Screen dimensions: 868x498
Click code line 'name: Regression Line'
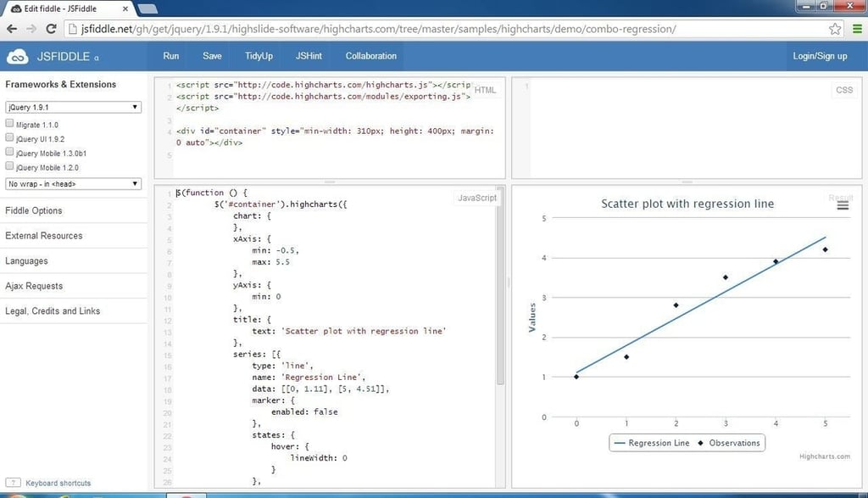click(309, 378)
